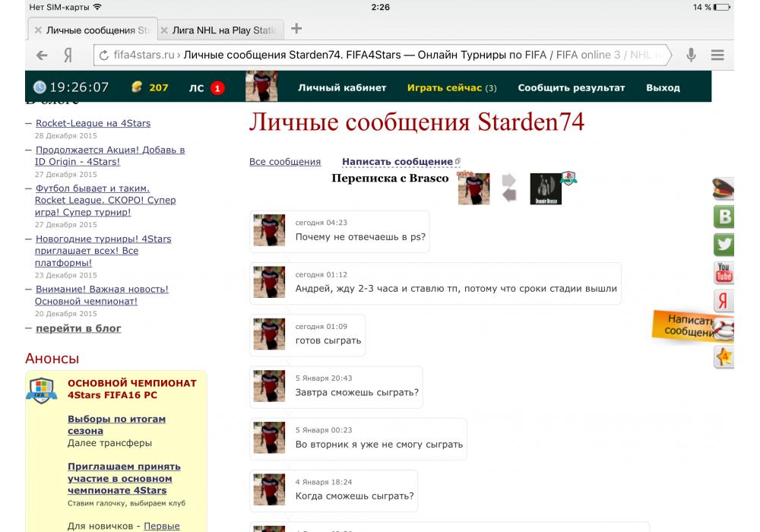Open the Все сообщения link
The width and height of the screenshot is (760, 532).
point(285,162)
